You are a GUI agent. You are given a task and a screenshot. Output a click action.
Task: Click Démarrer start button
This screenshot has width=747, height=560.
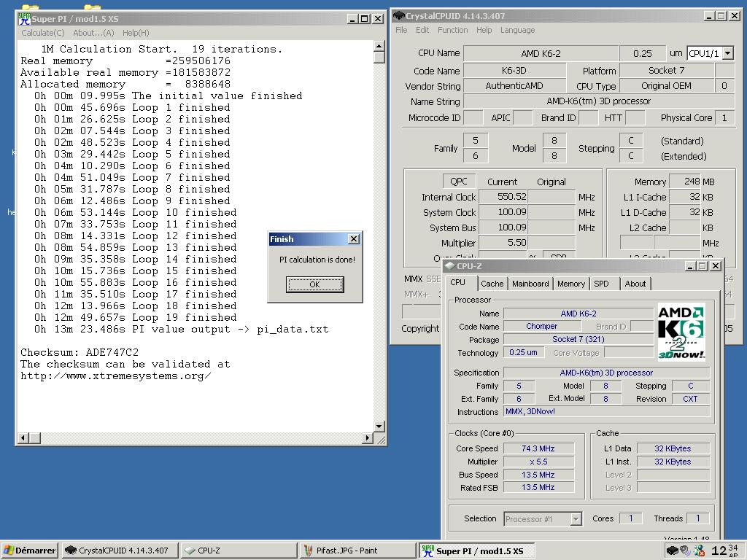coord(29,551)
